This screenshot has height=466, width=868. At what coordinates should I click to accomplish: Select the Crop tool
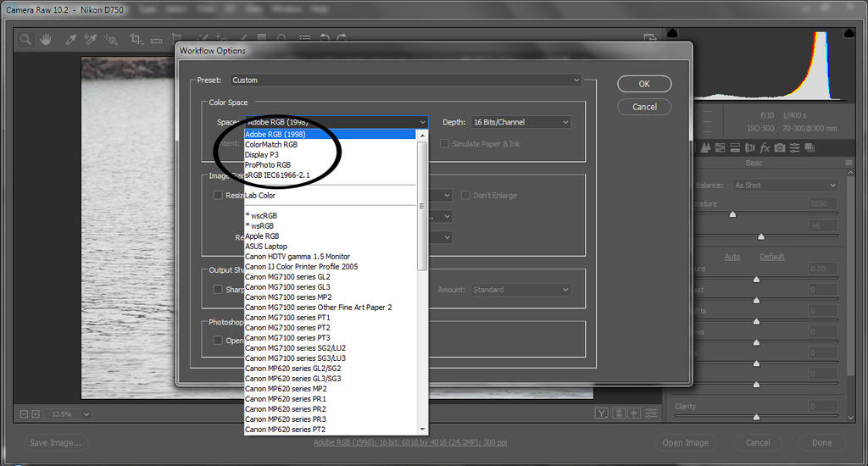135,39
